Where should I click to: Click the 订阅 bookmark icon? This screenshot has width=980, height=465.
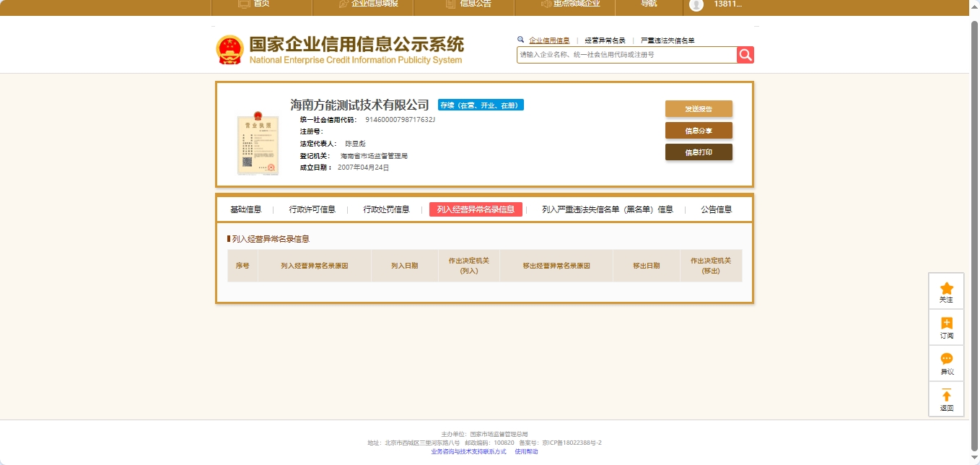click(x=946, y=324)
